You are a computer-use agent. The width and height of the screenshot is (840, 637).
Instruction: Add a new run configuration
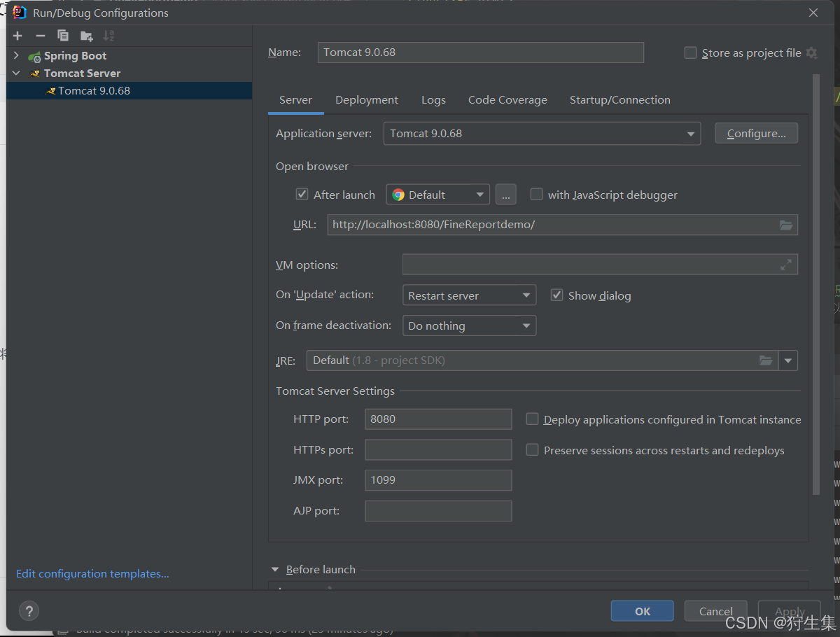pyautogui.click(x=17, y=36)
